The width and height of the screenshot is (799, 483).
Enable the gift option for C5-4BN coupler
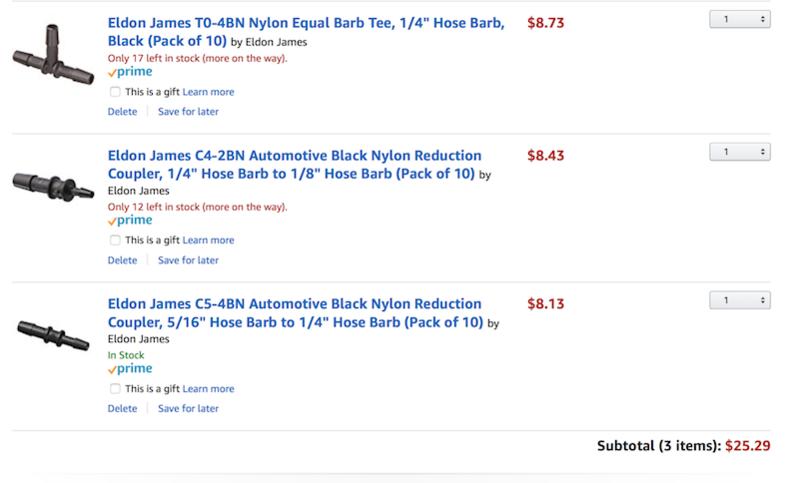click(115, 389)
